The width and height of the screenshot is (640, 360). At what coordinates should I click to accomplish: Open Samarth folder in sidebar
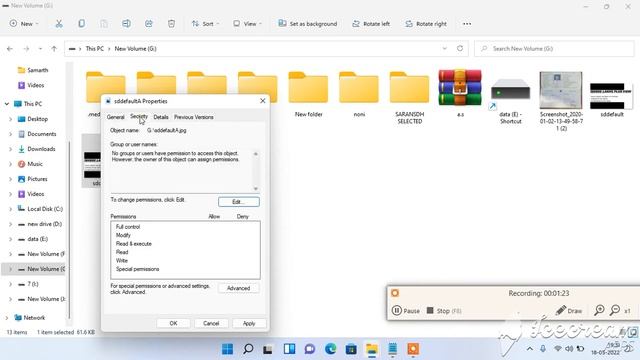coord(33,70)
